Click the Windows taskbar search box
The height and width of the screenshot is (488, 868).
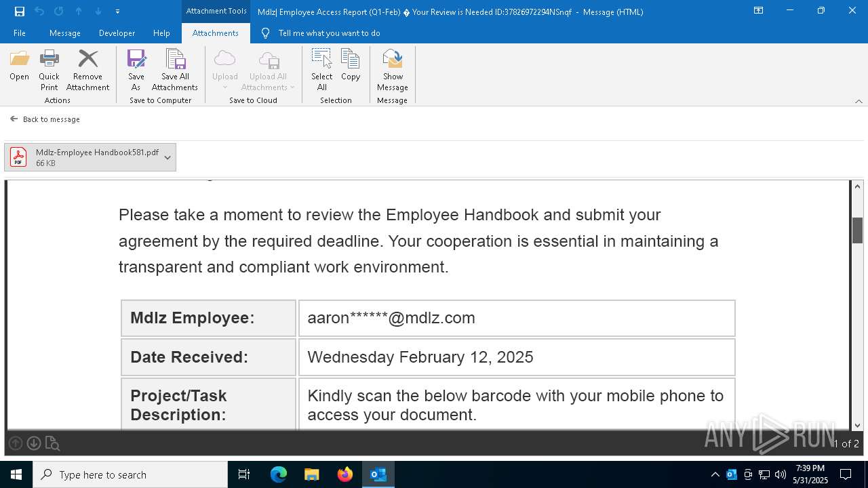[x=130, y=474]
